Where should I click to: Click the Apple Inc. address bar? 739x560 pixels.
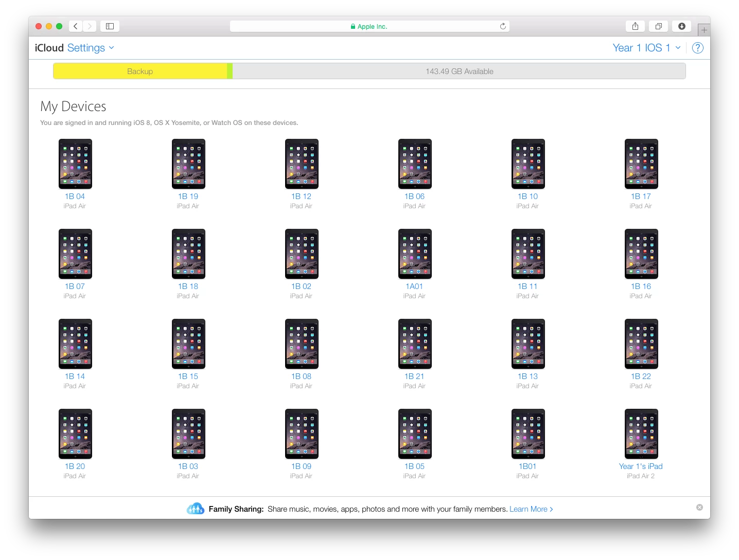click(x=369, y=26)
